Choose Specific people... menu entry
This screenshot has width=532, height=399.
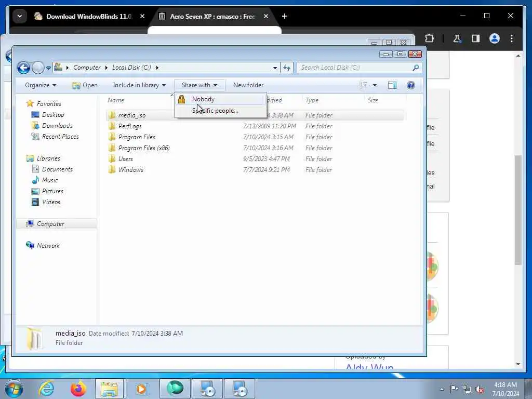pos(220,111)
